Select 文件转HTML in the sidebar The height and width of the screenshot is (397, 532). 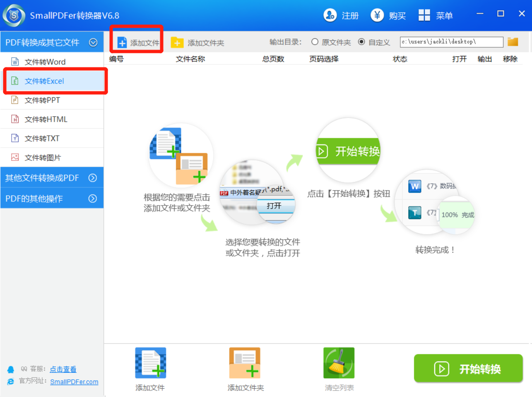52,119
